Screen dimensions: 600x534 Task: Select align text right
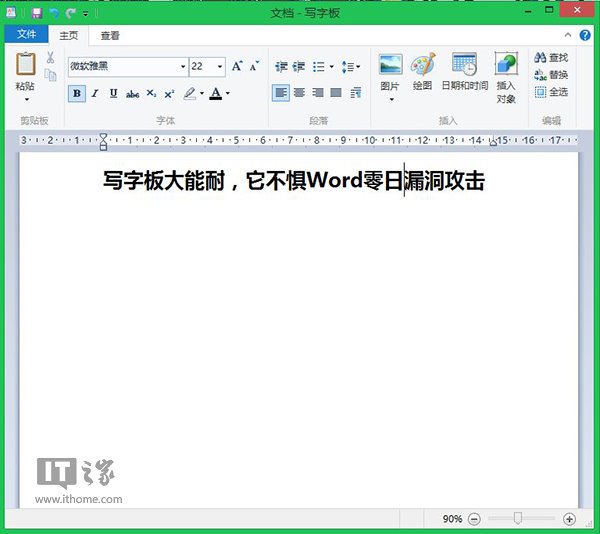pos(318,93)
